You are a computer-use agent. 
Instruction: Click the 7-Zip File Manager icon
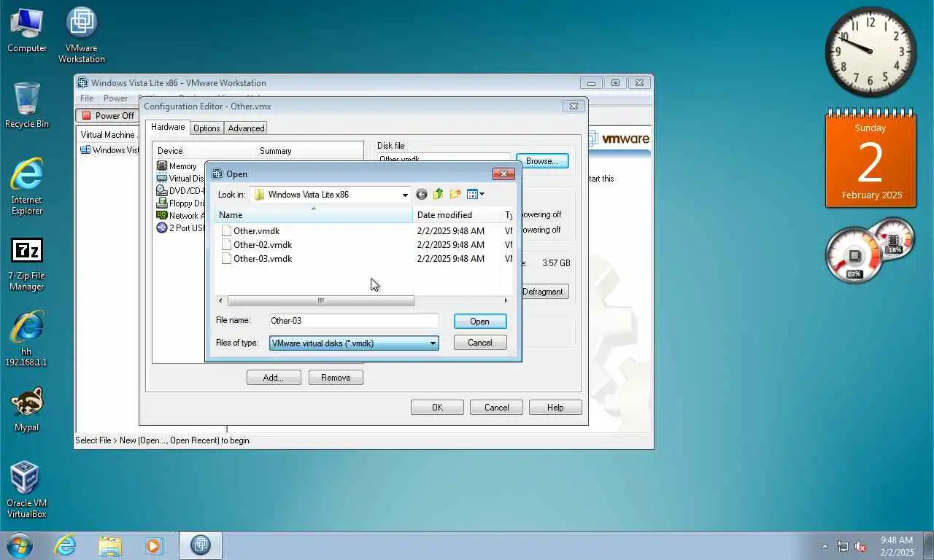point(27,264)
